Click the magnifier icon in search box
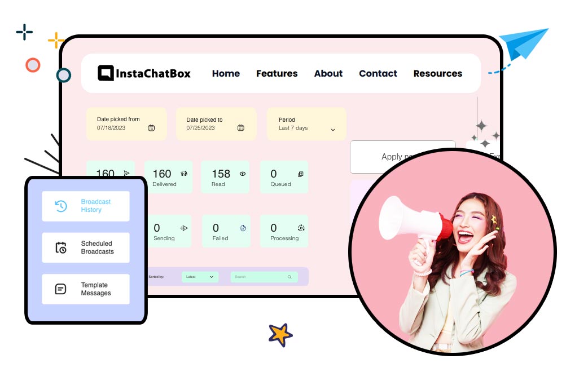The height and width of the screenshot is (372, 588). 289,277
